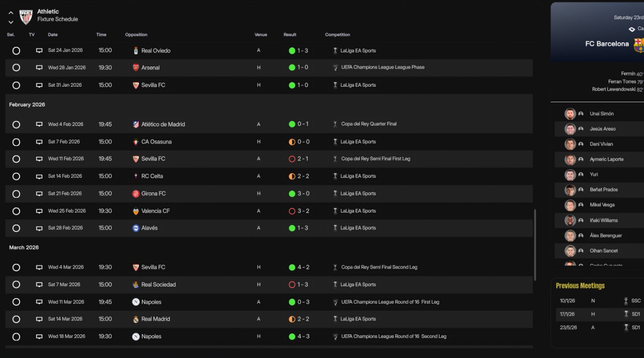Screen dimensions: 644x358
Task: Sort fixtures by the Date column header
Action: tap(53, 35)
